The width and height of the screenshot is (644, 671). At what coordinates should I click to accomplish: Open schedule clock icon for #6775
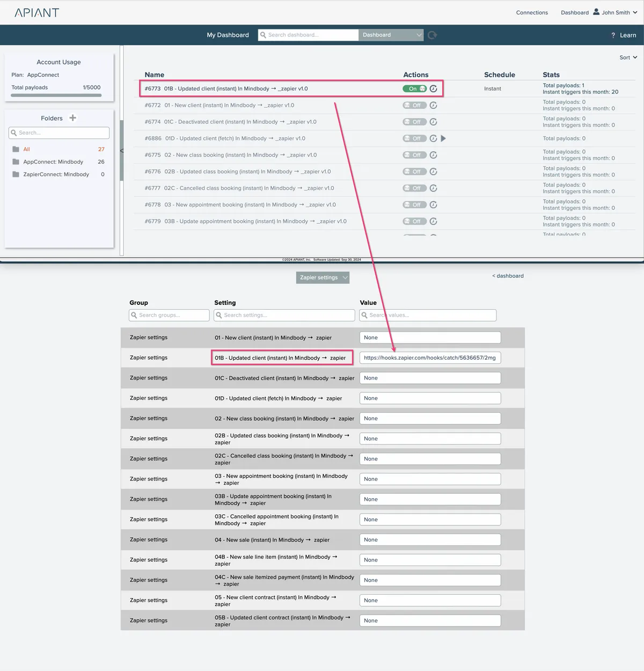click(434, 155)
